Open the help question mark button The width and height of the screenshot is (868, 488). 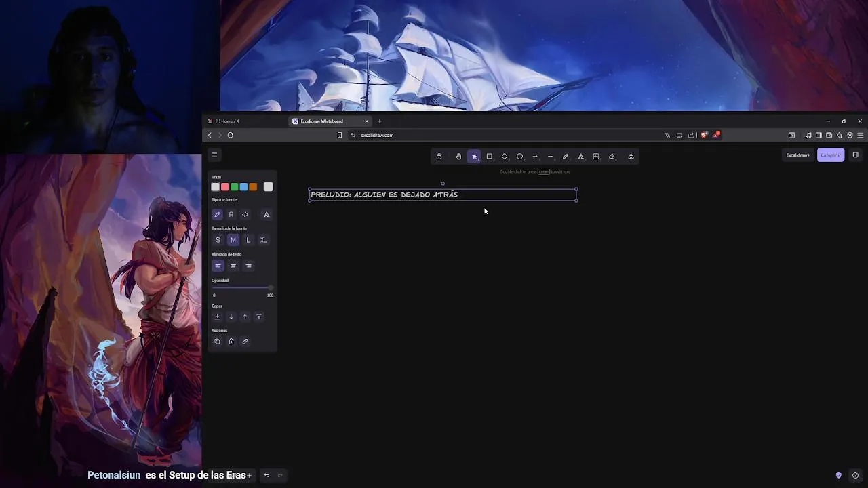pyautogui.click(x=855, y=475)
